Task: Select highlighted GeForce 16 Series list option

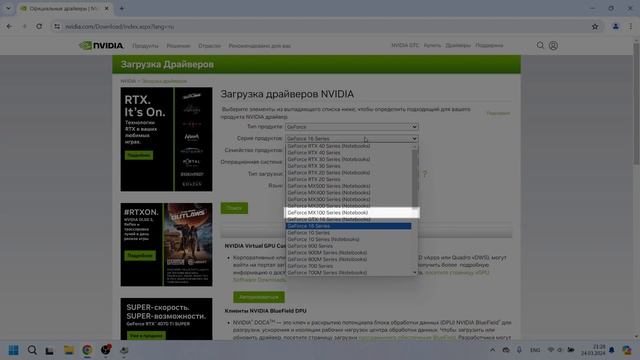Action: (349, 226)
